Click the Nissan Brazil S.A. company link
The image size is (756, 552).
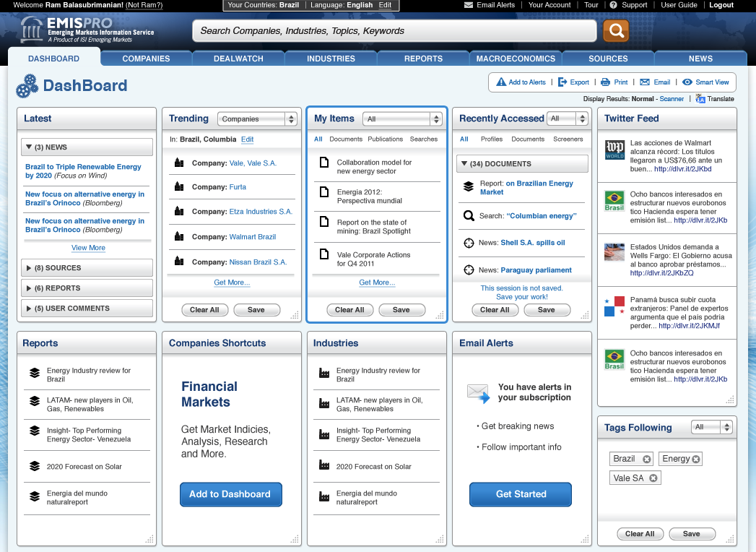pyautogui.click(x=258, y=262)
